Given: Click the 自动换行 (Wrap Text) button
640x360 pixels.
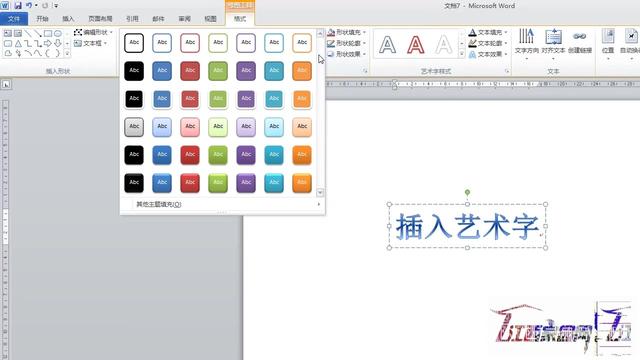Looking at the screenshot, I should (631, 44).
